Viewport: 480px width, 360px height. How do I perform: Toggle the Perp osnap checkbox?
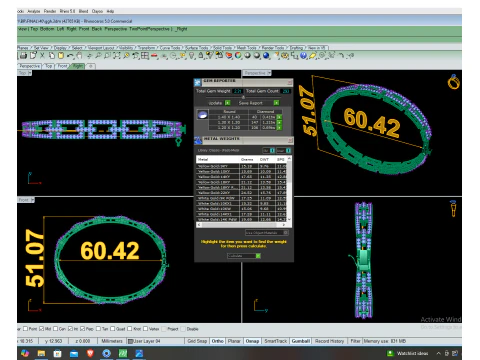click(x=82, y=329)
